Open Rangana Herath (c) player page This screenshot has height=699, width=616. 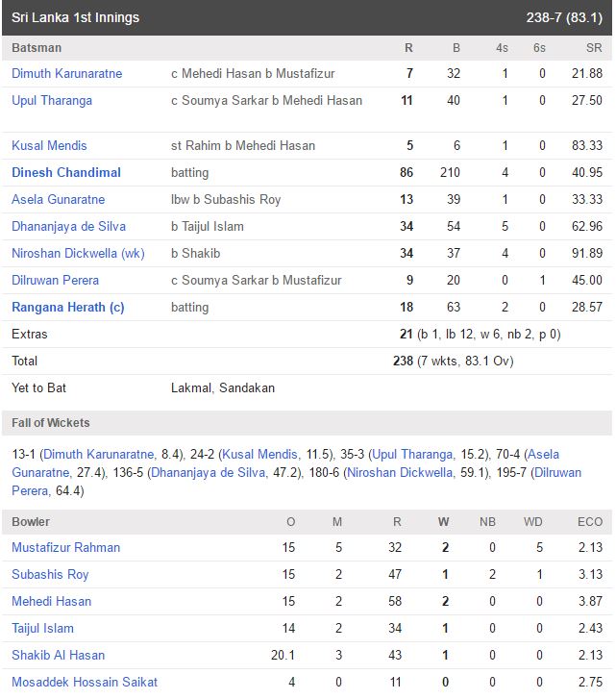pyautogui.click(x=67, y=307)
